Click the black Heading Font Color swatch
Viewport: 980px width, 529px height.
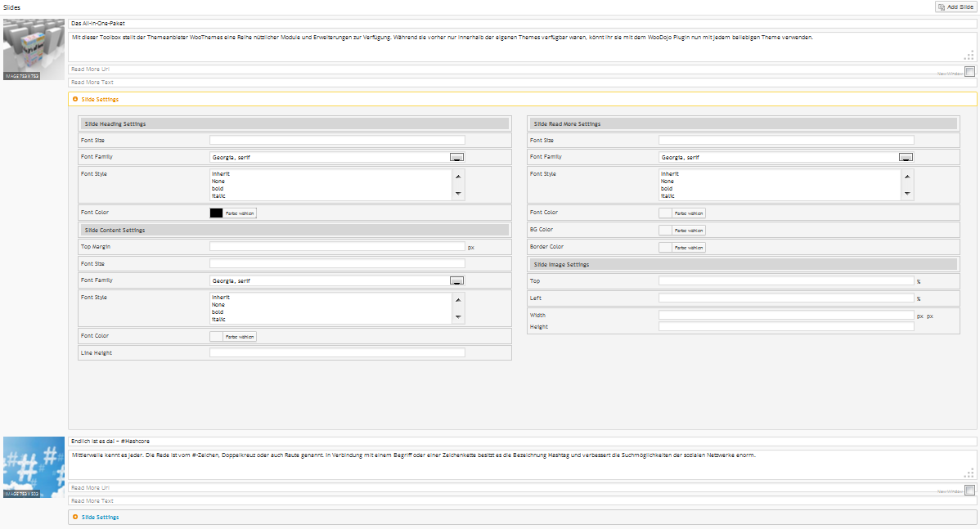(x=217, y=213)
